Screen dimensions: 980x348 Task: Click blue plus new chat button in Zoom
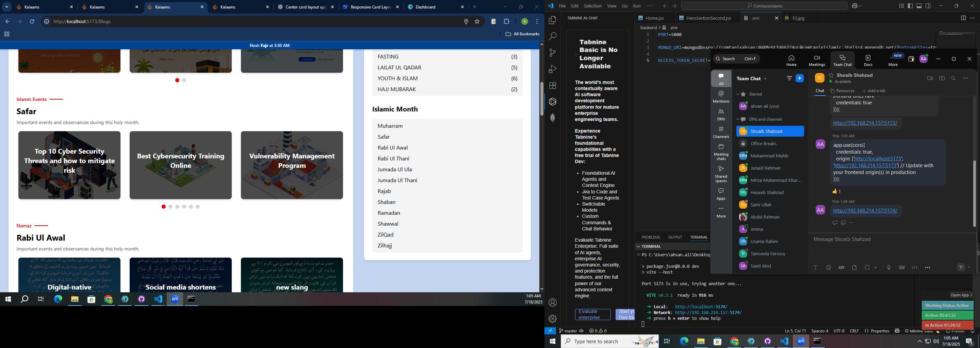click(800, 78)
